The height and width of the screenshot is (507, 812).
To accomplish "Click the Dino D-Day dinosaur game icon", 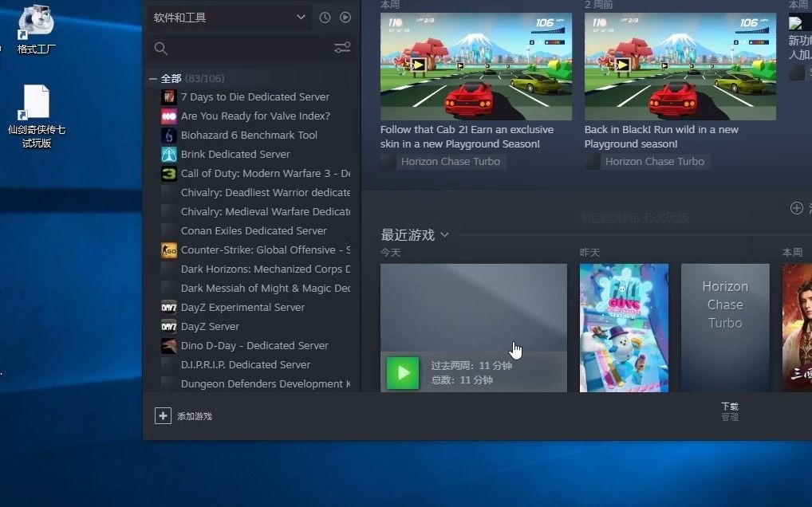I will tap(168, 345).
